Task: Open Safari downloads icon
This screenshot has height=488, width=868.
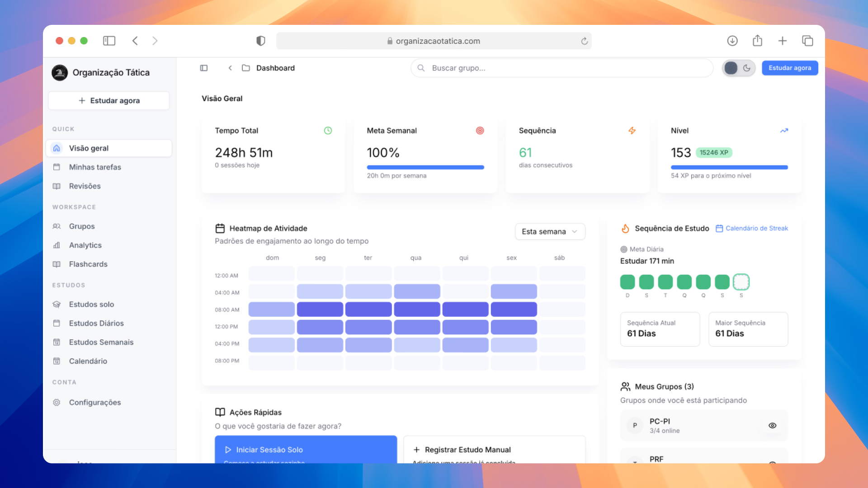Action: point(732,41)
